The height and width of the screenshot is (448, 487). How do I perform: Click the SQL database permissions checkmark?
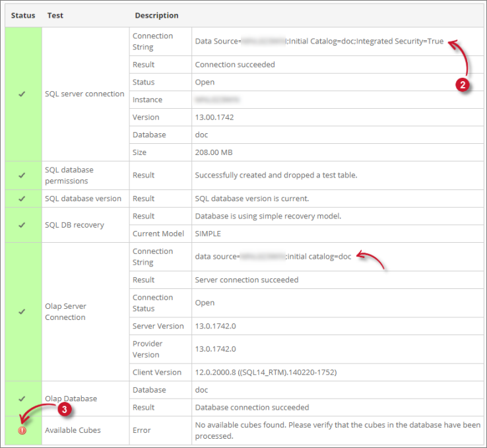tap(22, 176)
